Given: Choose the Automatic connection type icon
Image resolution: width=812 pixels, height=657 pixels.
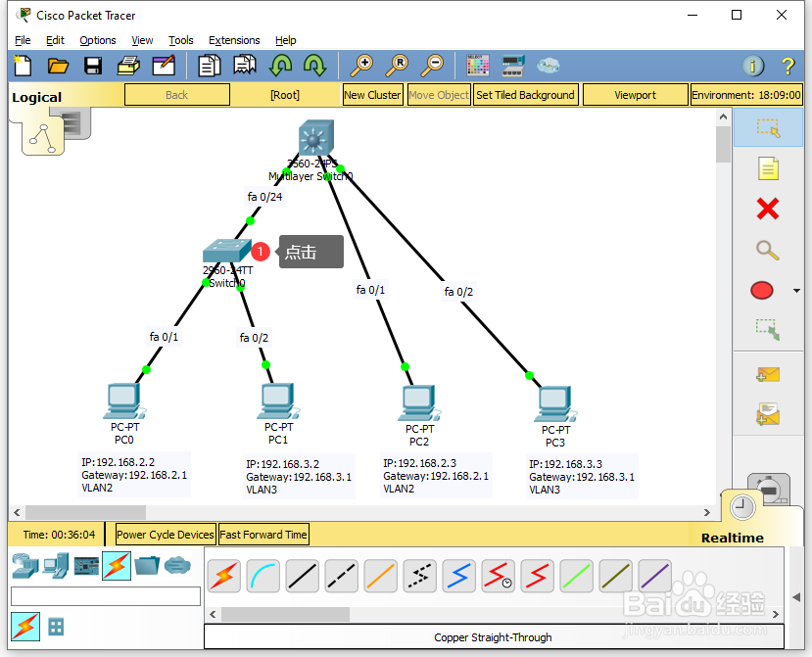Looking at the screenshot, I should (x=224, y=577).
